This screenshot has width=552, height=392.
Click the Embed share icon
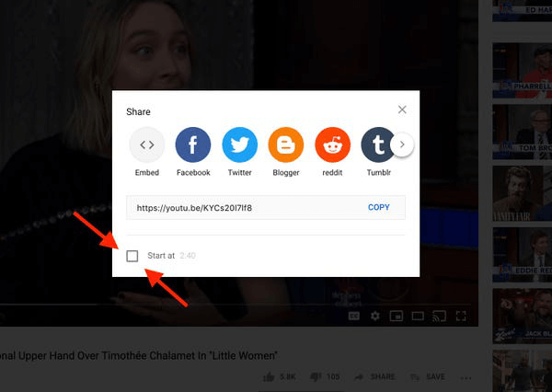click(147, 144)
